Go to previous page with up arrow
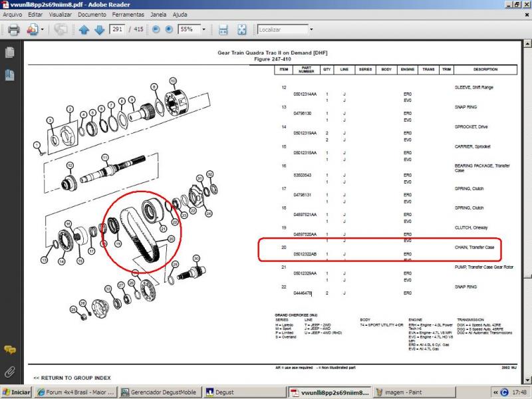532x399 pixels. point(84,29)
